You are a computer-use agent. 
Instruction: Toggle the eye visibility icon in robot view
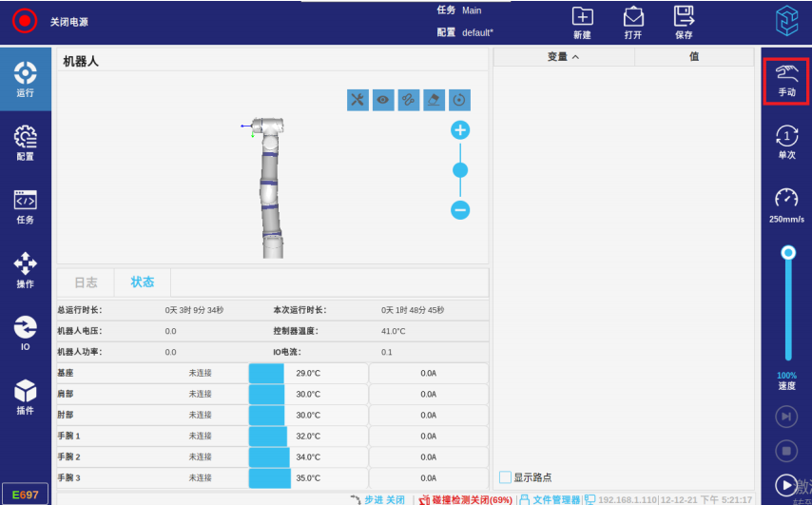pyautogui.click(x=383, y=100)
